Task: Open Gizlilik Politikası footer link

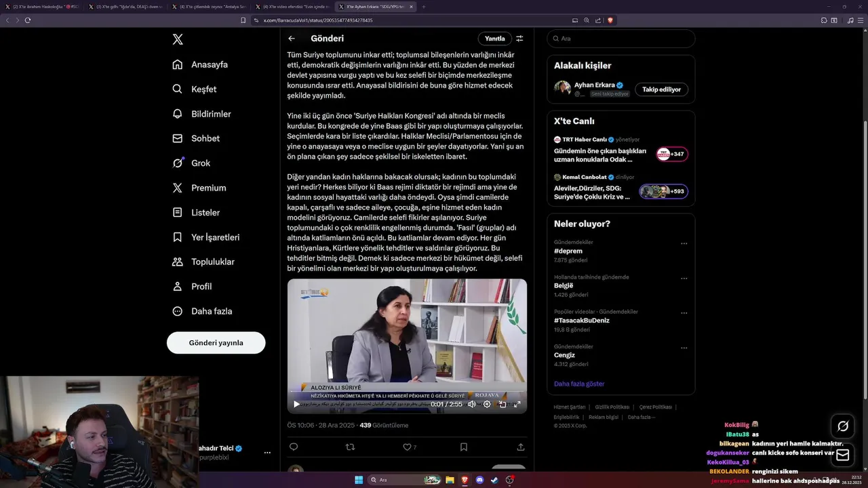Action: point(612,407)
